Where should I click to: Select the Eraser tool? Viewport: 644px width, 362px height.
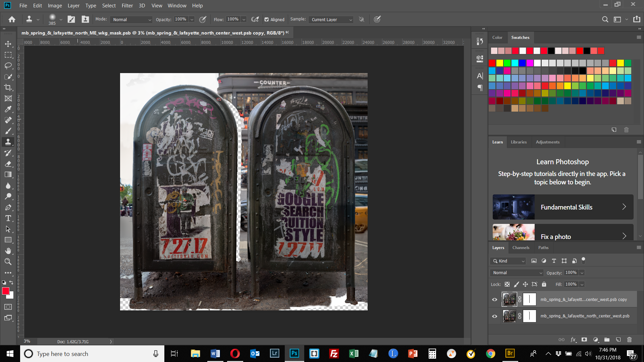(x=8, y=164)
